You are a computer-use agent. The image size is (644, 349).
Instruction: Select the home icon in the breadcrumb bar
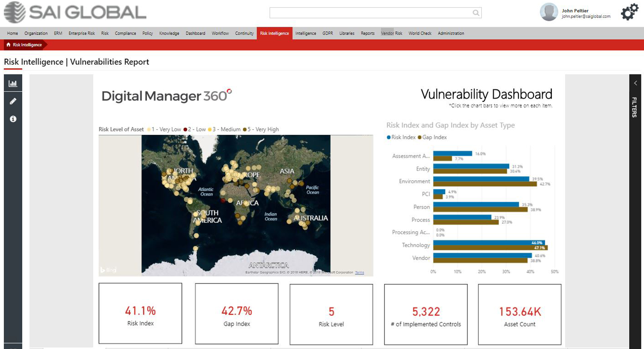point(8,45)
